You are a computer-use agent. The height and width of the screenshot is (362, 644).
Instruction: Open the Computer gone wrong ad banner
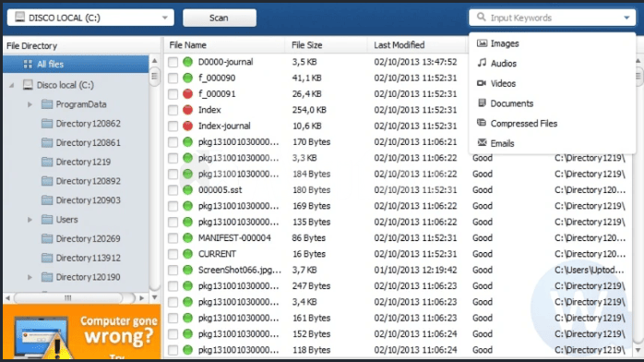[x=82, y=332]
